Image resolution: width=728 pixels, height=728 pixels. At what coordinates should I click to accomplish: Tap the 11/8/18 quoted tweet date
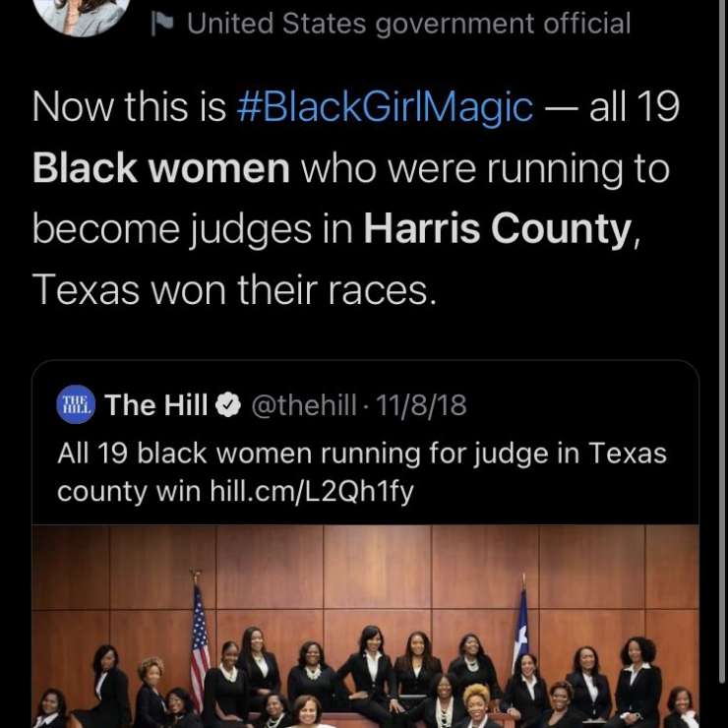pyautogui.click(x=421, y=405)
